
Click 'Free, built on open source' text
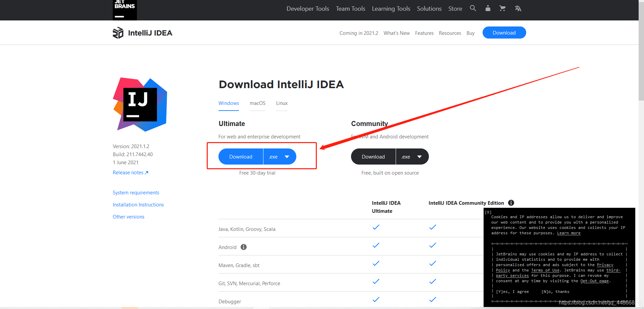pyautogui.click(x=390, y=173)
